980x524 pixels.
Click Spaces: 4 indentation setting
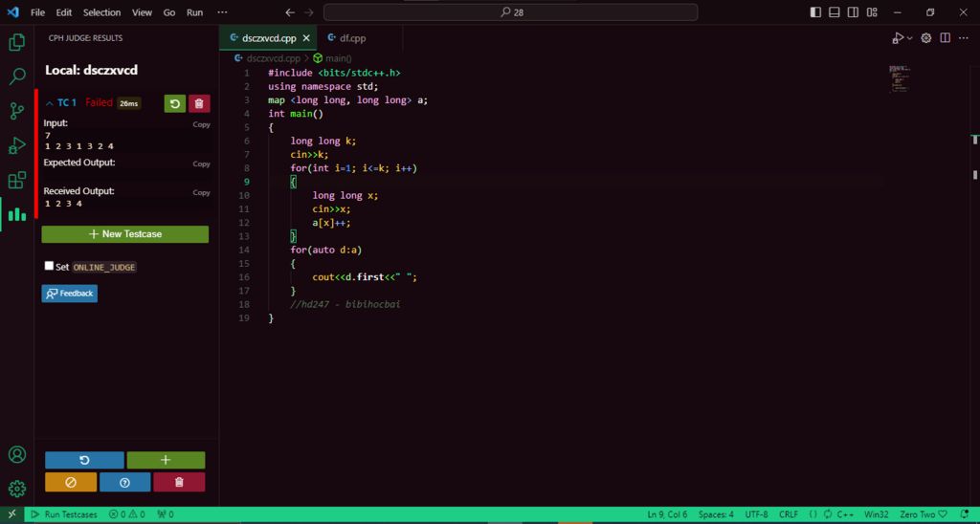click(x=716, y=514)
